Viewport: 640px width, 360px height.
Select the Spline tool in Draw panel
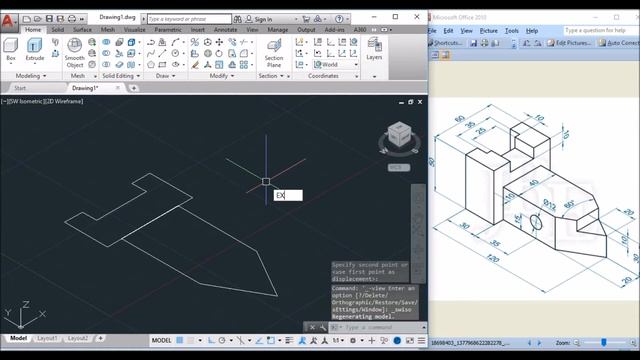tap(151, 53)
